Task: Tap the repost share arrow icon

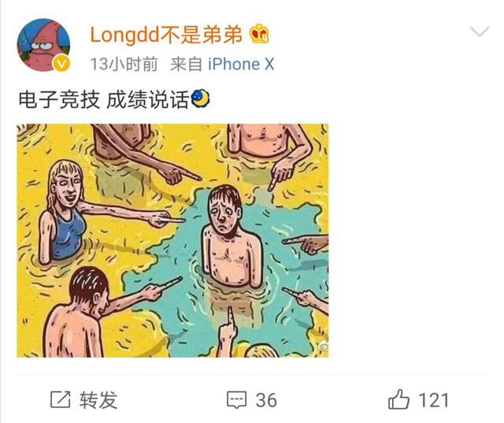Action: (61, 399)
